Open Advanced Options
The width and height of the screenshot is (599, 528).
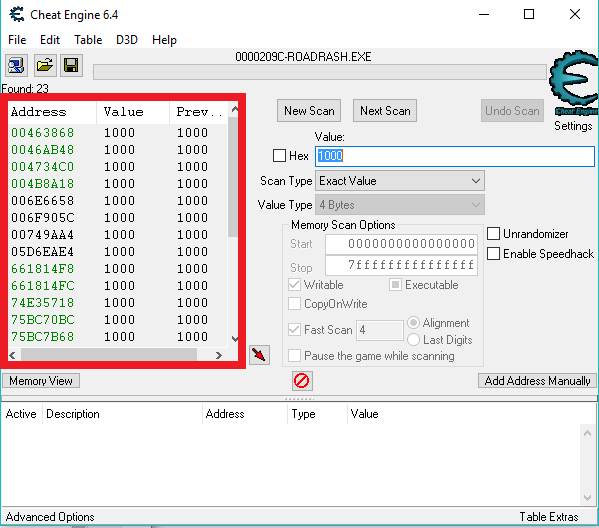(x=50, y=517)
